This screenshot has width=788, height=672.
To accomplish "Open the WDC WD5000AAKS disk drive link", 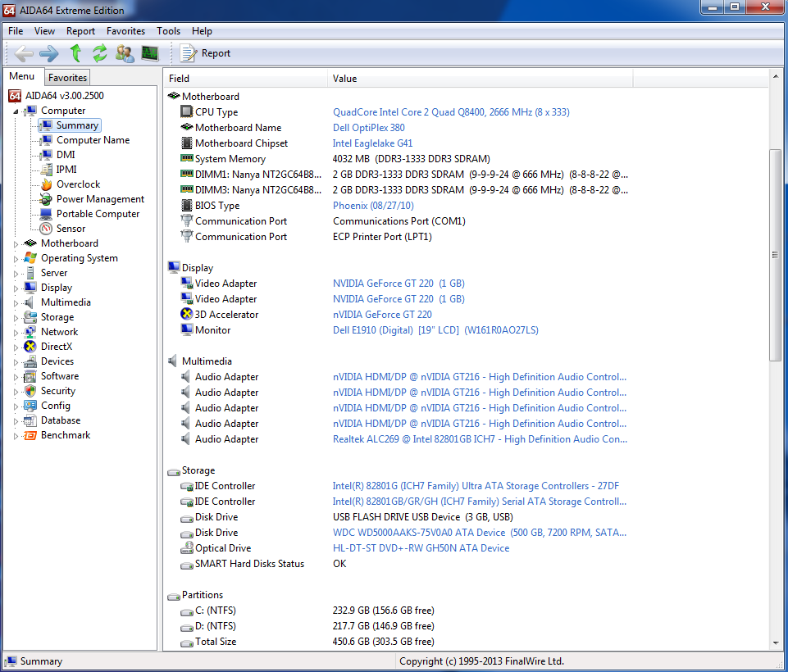I will pyautogui.click(x=480, y=533).
